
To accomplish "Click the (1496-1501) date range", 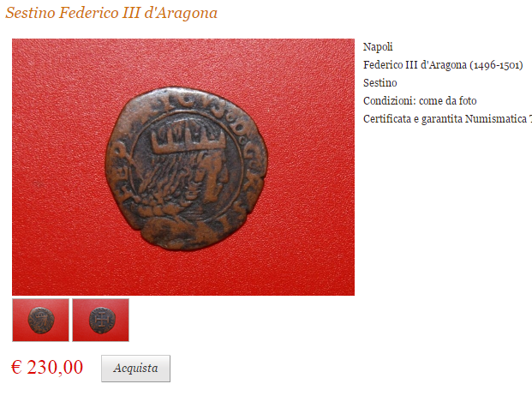I will 496,65.
